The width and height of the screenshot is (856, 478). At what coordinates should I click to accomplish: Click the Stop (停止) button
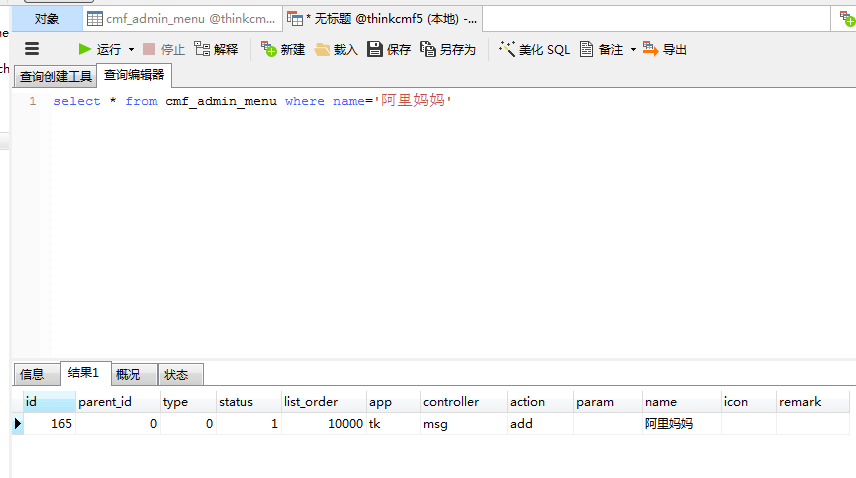164,50
